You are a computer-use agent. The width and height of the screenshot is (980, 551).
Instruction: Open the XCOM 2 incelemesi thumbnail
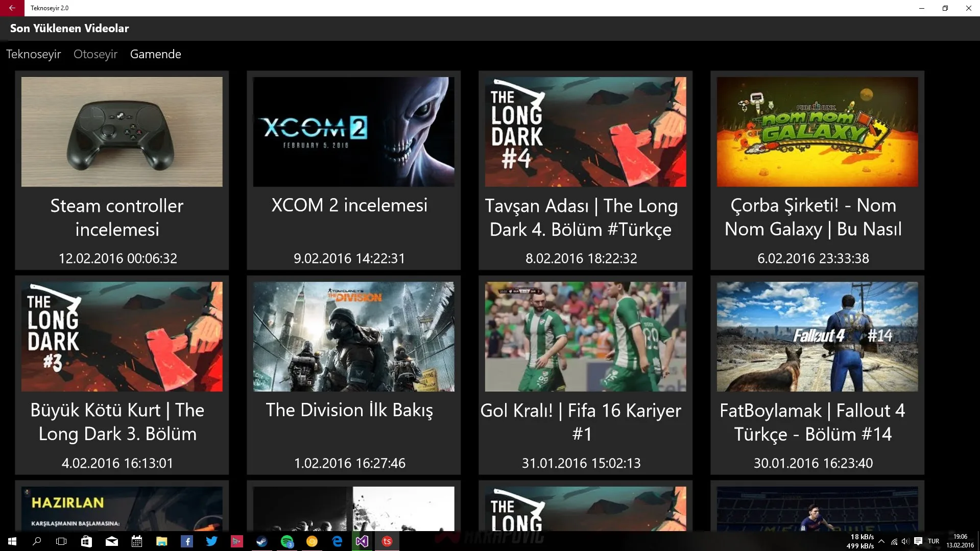tap(354, 132)
